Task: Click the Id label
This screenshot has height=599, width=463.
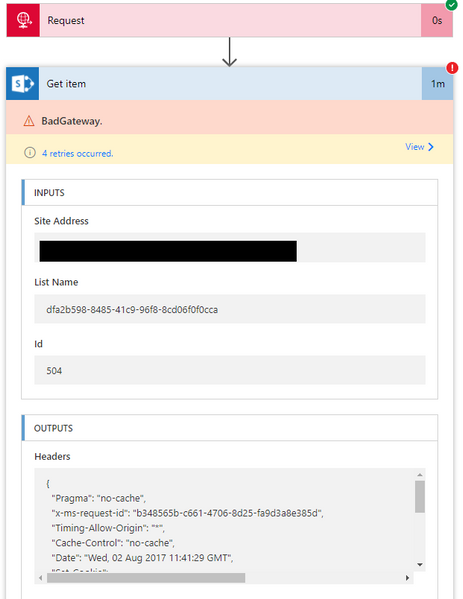Action: 38,344
